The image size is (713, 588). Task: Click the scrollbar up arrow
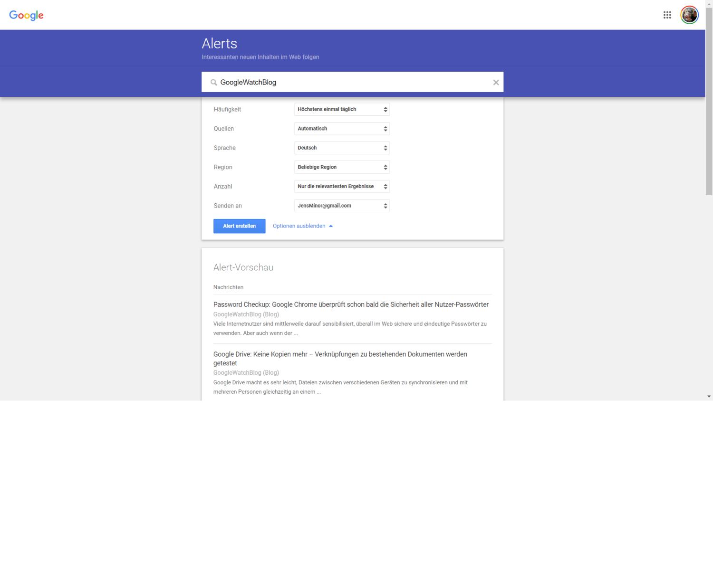point(709,3)
